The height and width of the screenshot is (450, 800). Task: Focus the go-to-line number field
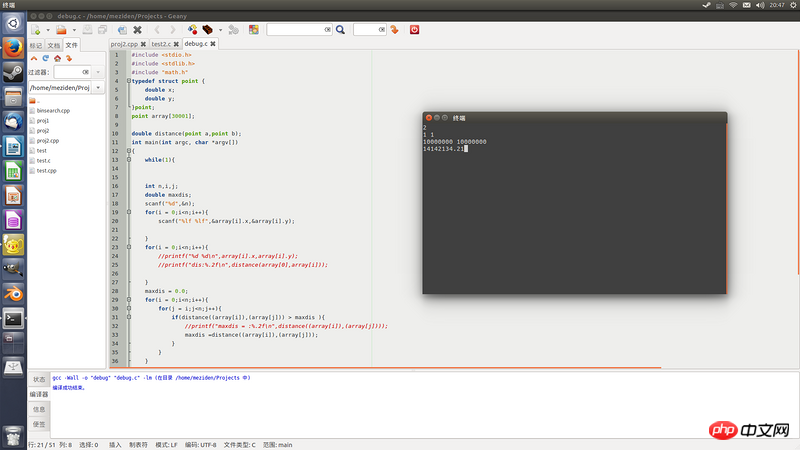(366, 30)
